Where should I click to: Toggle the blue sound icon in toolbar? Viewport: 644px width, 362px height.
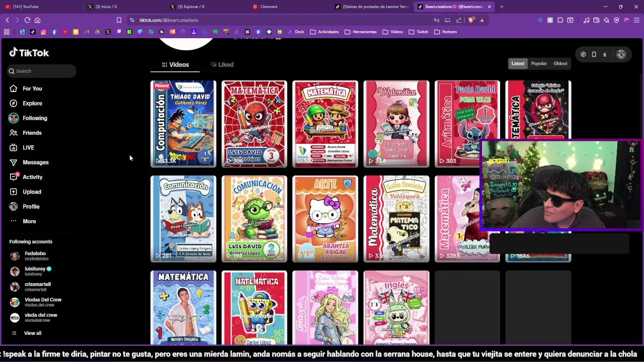(540, 20)
